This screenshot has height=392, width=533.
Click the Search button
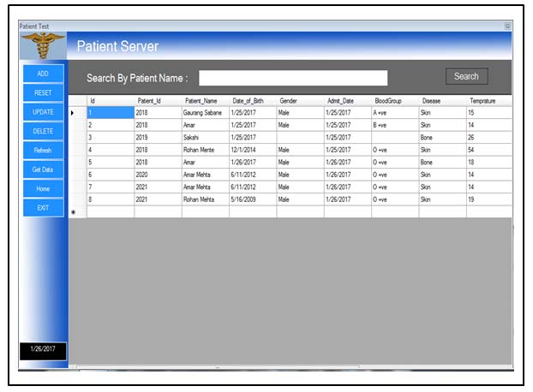[x=466, y=77]
